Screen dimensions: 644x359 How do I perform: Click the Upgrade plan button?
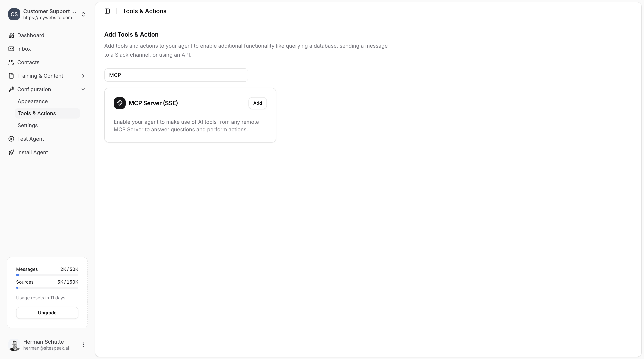pyautogui.click(x=47, y=313)
